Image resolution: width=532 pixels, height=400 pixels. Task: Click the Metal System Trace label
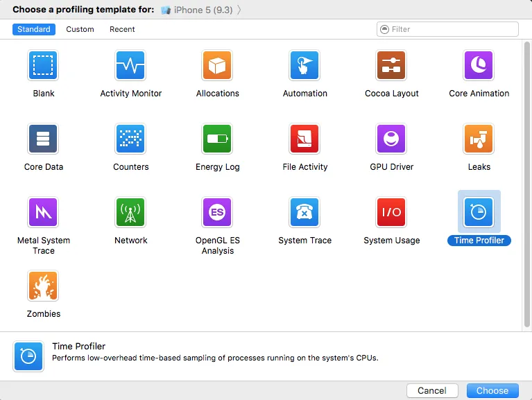coord(44,245)
